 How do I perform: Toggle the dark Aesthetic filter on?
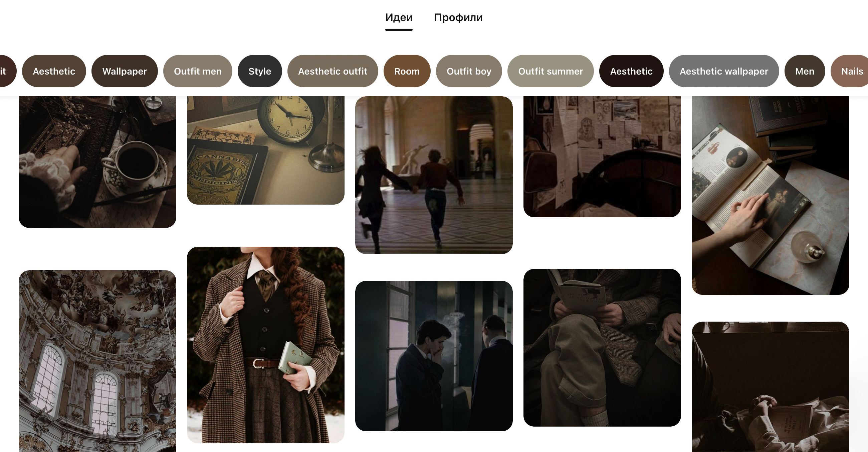pos(630,71)
